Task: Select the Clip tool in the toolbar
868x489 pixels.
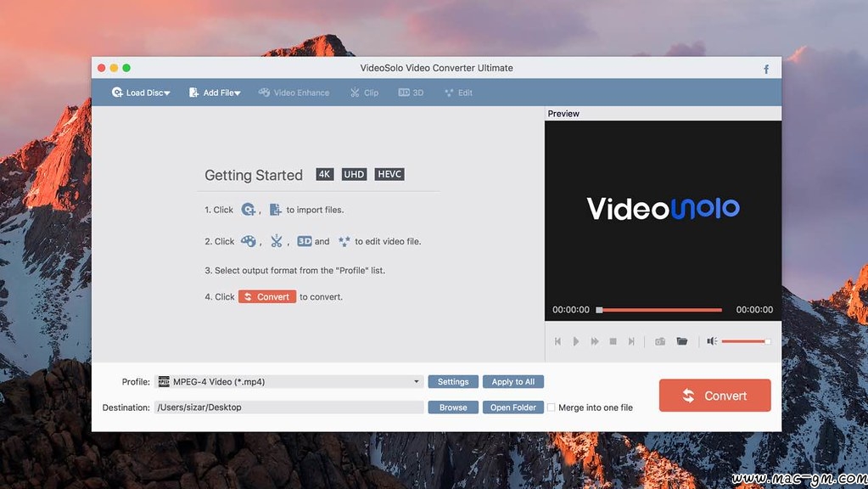Action: coord(364,93)
